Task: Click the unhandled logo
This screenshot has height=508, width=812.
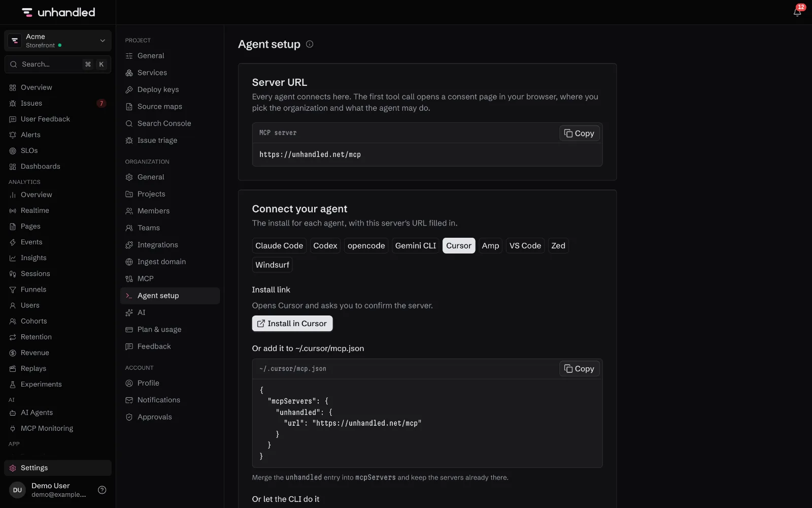Action: pos(58,12)
